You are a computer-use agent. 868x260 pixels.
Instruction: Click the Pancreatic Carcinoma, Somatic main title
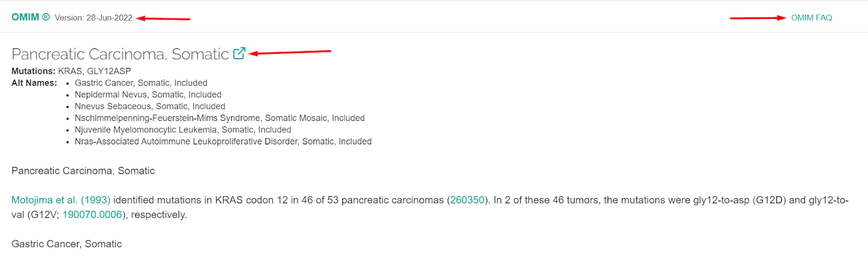[x=120, y=54]
